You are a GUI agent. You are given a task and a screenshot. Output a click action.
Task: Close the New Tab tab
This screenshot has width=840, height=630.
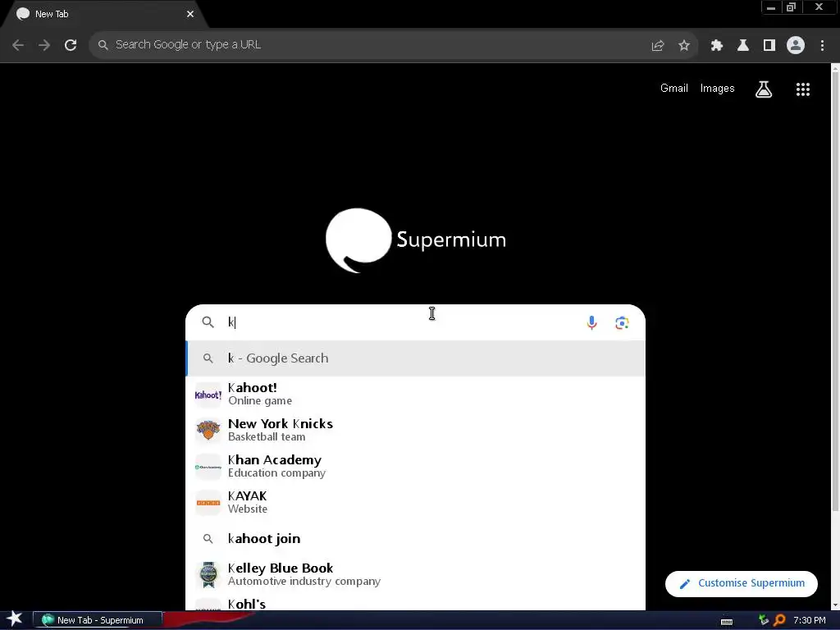pyautogui.click(x=190, y=14)
